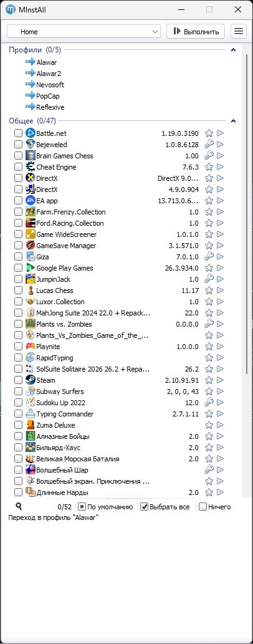The image size is (253, 644).
Task: Select the Luxor.Collection entry
Action: 60,302
